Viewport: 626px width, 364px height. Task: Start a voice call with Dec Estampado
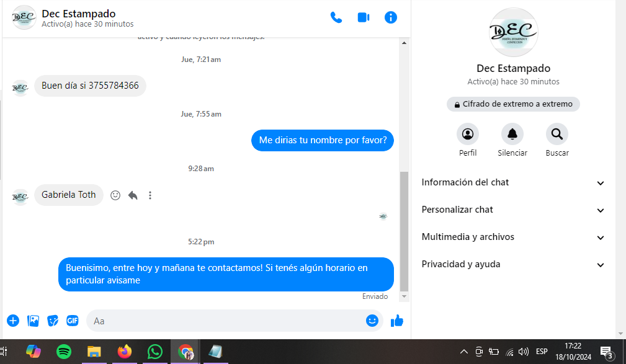(x=336, y=17)
